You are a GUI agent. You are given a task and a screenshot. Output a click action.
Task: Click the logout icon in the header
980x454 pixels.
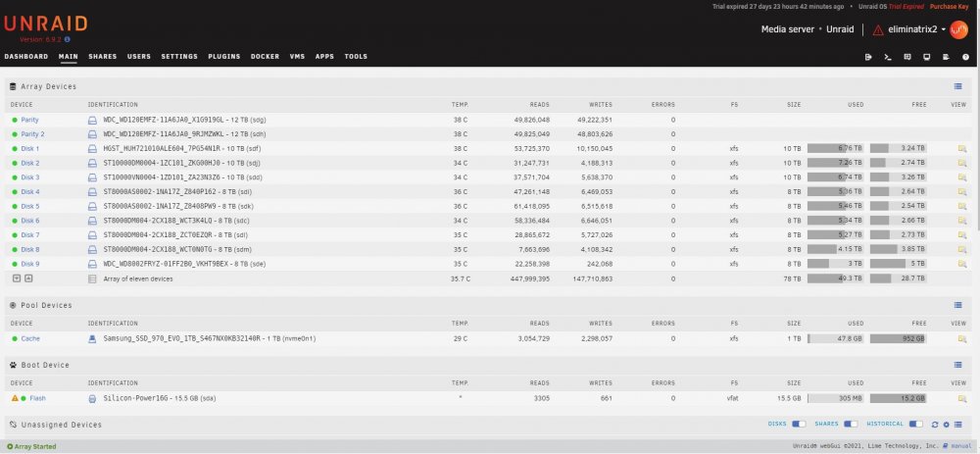coord(868,57)
